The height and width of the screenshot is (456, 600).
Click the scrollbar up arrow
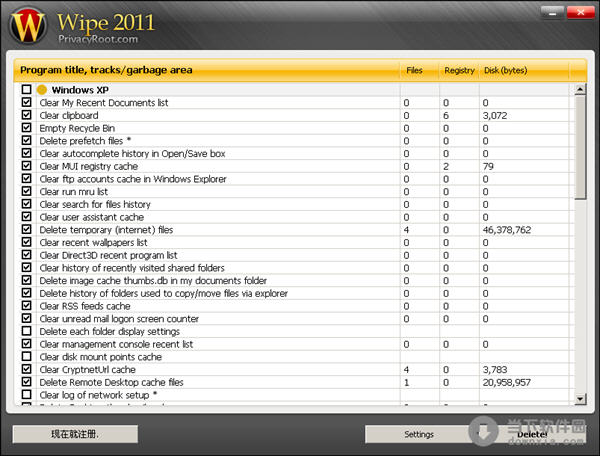(x=580, y=90)
